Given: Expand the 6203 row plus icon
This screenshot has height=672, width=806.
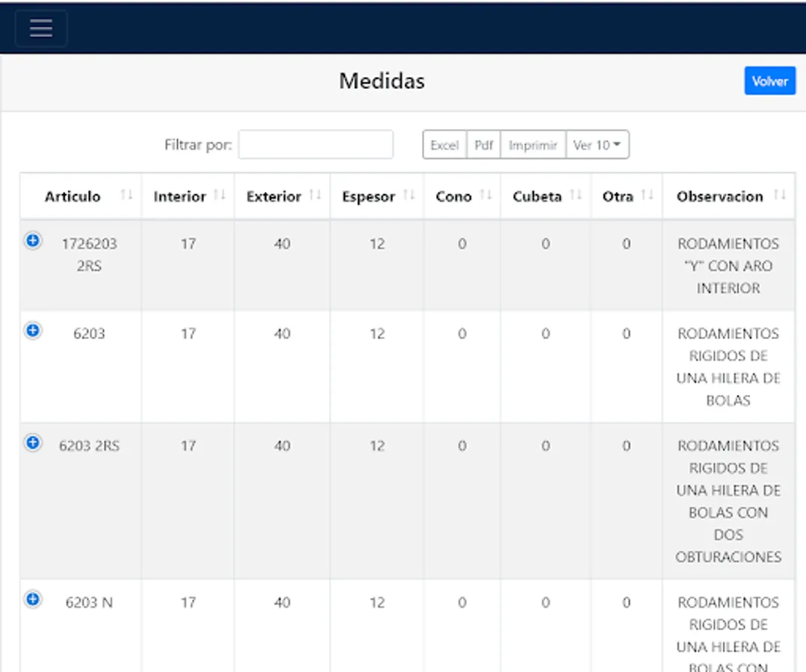Looking at the screenshot, I should 33,330.
